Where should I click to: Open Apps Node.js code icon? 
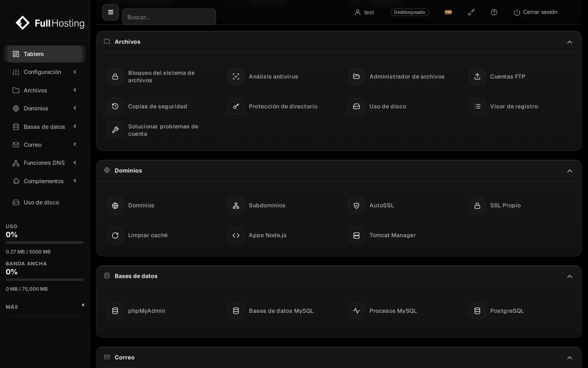236,236
